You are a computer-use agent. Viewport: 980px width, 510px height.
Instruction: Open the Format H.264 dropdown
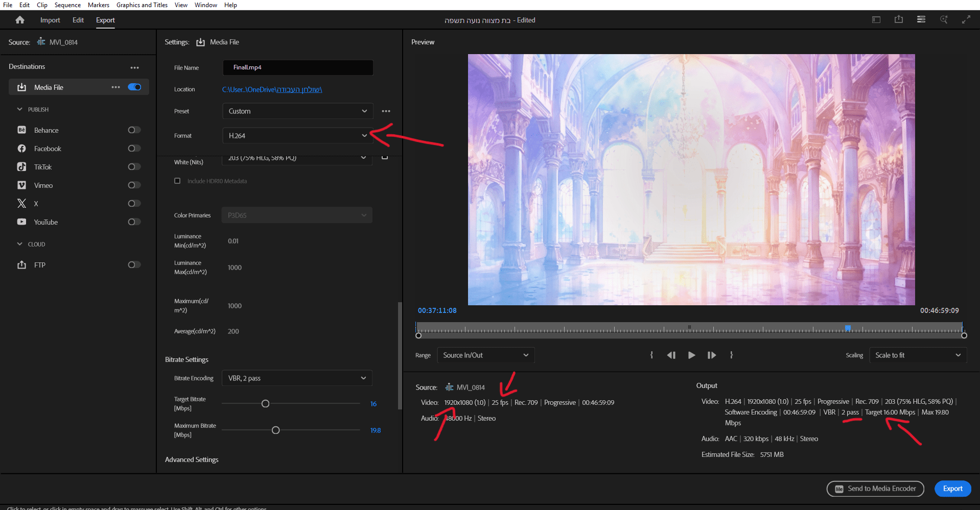pyautogui.click(x=297, y=136)
